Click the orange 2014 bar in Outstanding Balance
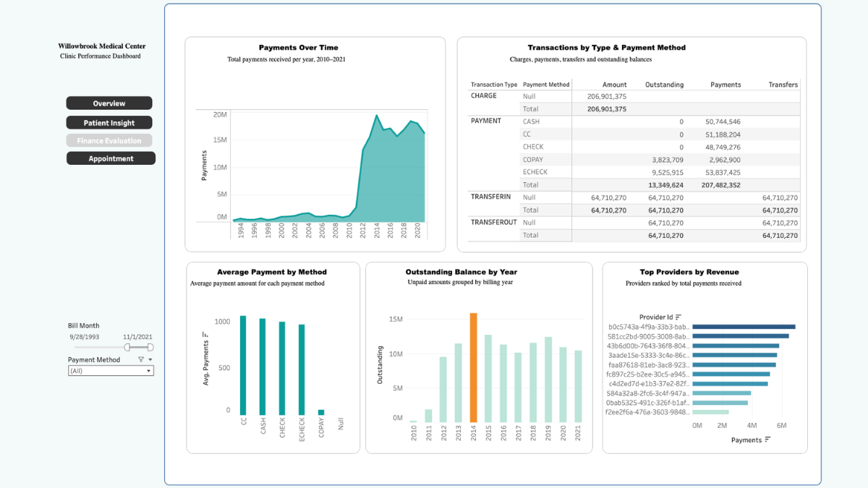Image resolution: width=868 pixels, height=488 pixels. [474, 367]
